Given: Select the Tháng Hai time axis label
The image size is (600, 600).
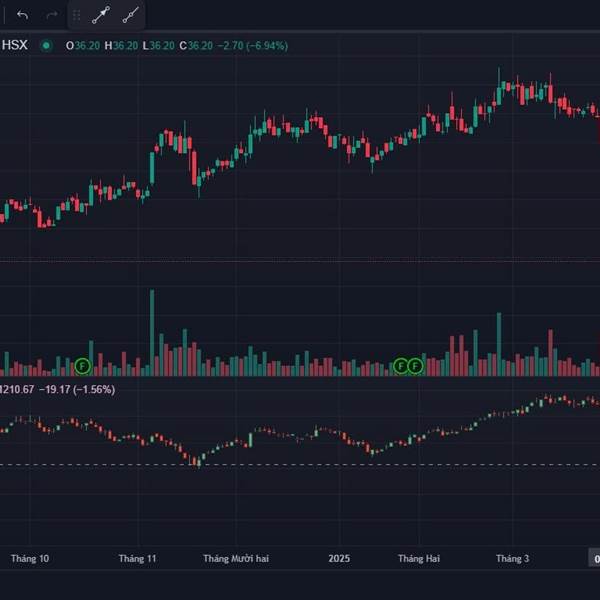Looking at the screenshot, I should point(418,559).
